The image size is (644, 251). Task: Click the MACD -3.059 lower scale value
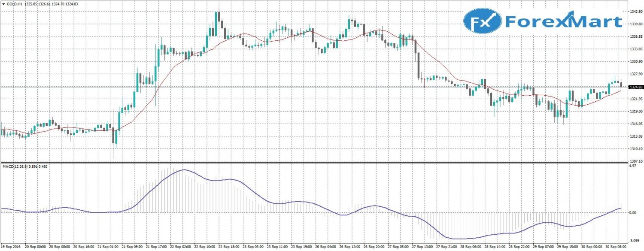(634, 242)
